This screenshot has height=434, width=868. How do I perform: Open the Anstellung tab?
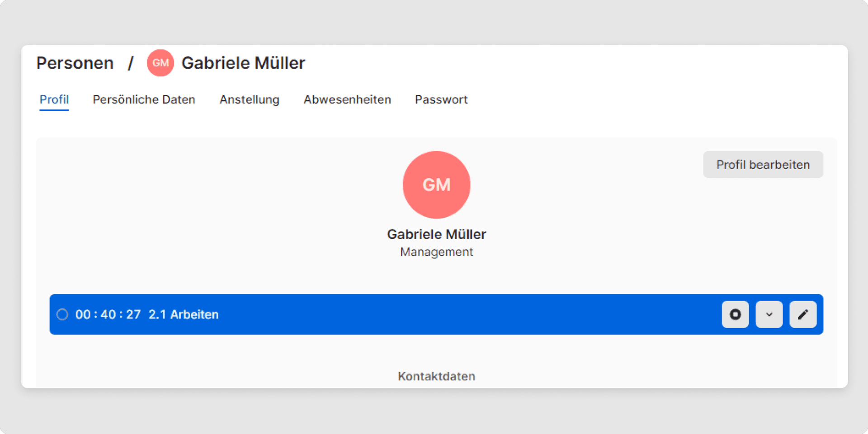(x=249, y=99)
